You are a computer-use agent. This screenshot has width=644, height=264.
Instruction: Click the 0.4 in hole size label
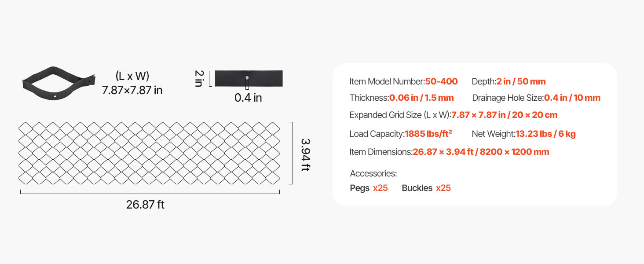tap(248, 98)
